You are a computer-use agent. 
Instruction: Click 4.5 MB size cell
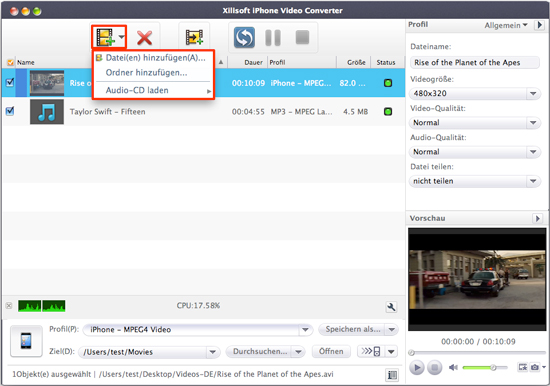pos(355,112)
